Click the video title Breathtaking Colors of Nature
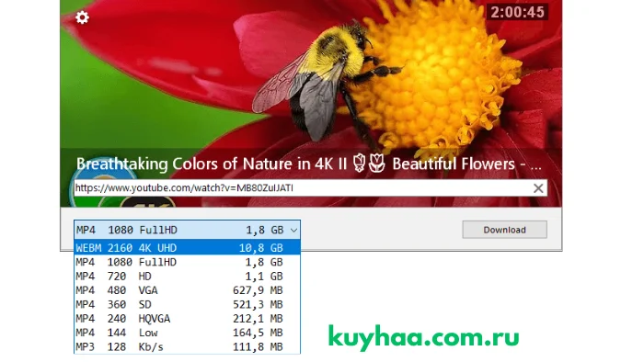 pyautogui.click(x=309, y=164)
